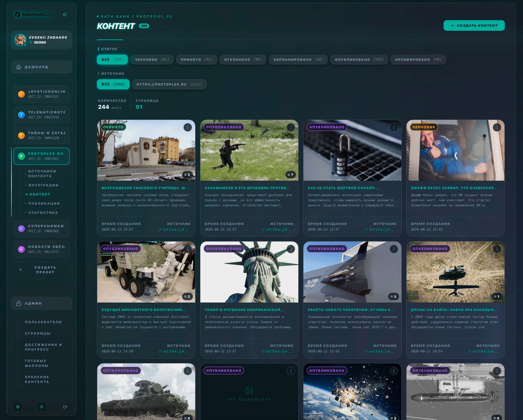Screen dimensions: 523x420
Task: Open the Страницы admin page
Action: click(x=38, y=333)
